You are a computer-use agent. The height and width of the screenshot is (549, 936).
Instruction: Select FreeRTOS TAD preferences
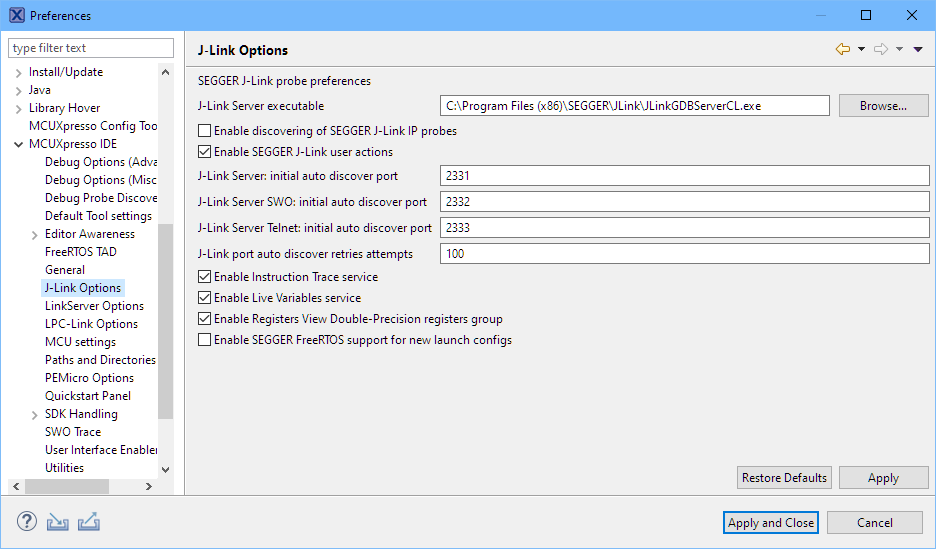81,252
